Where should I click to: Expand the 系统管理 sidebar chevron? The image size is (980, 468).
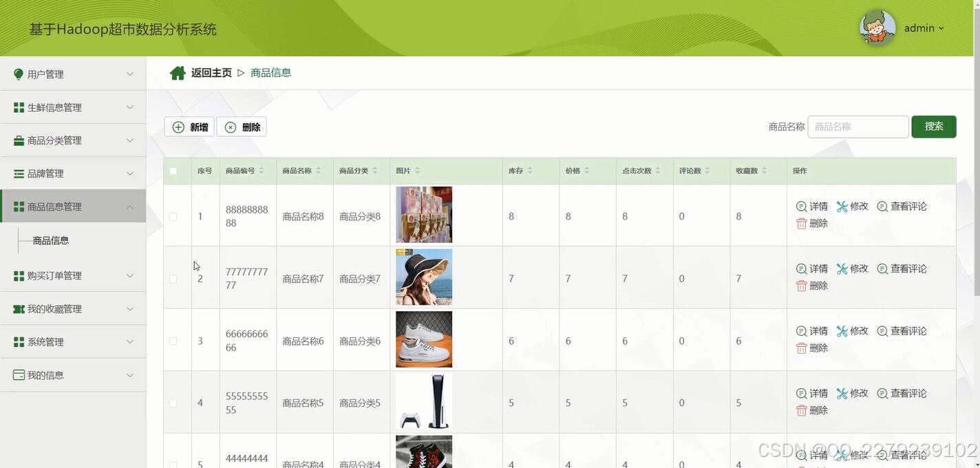coord(130,342)
